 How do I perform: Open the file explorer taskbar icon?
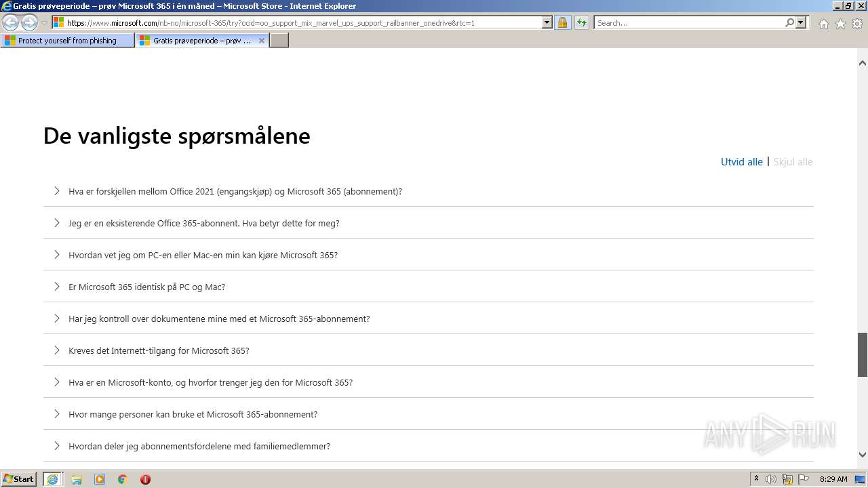(x=77, y=479)
